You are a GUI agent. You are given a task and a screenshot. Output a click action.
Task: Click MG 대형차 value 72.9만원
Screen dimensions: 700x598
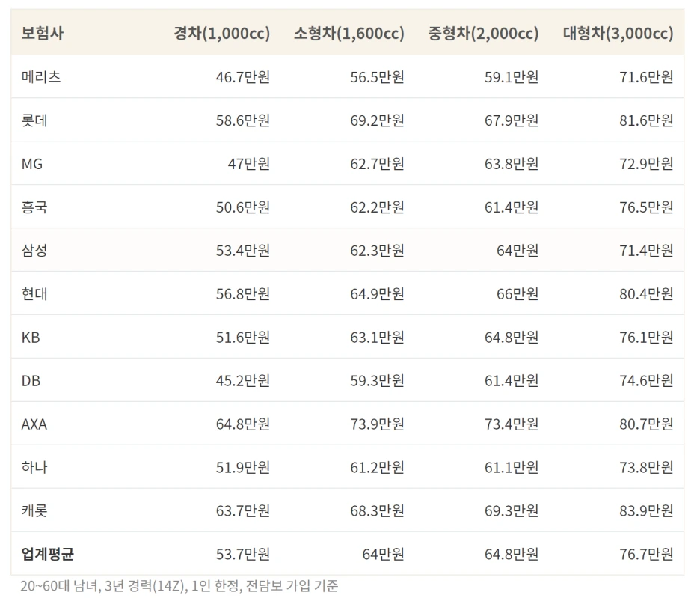pos(646,164)
